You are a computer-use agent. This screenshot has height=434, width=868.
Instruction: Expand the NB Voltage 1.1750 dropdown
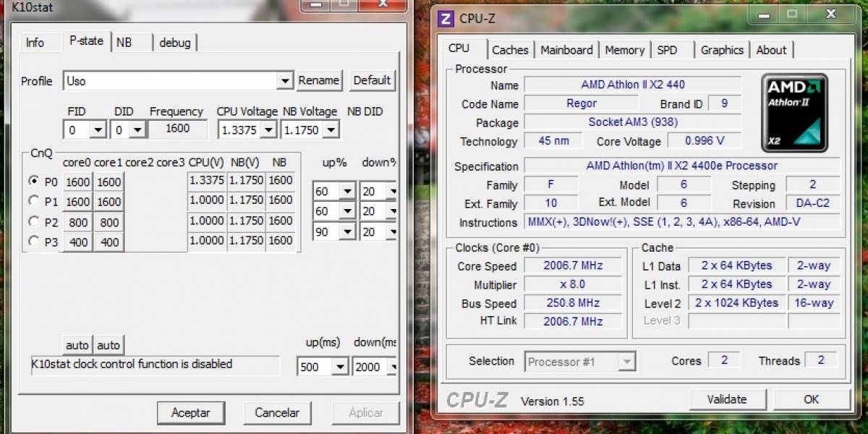pyautogui.click(x=310, y=130)
